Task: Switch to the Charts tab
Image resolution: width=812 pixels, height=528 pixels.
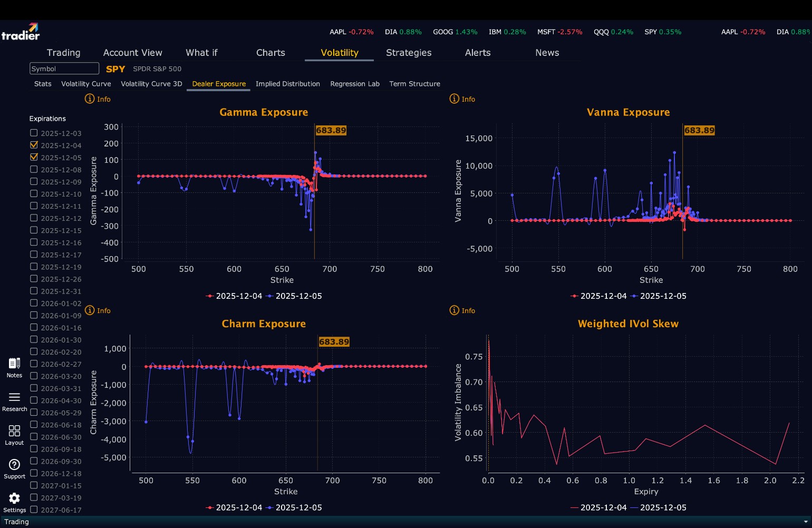Action: point(270,53)
